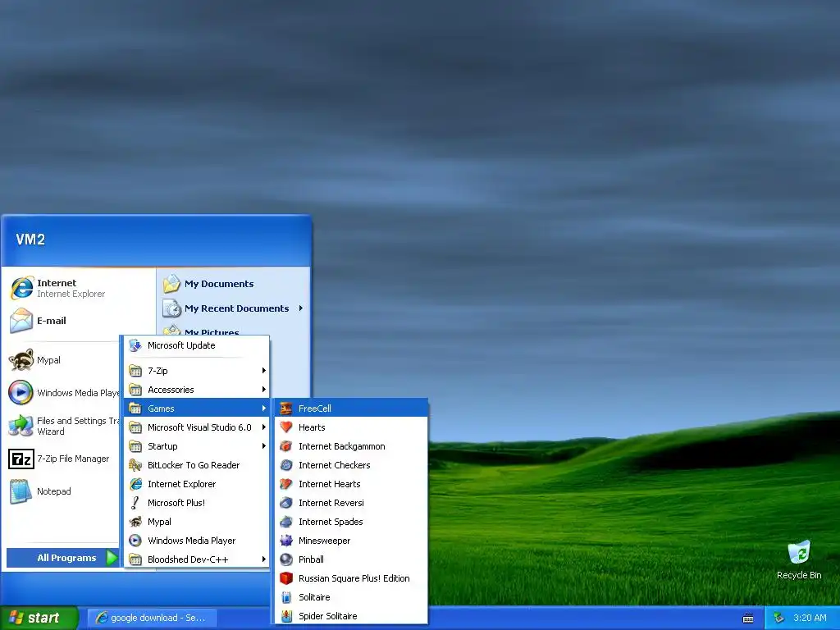
Task: Click the Hearts red heart icon
Action: tap(286, 427)
